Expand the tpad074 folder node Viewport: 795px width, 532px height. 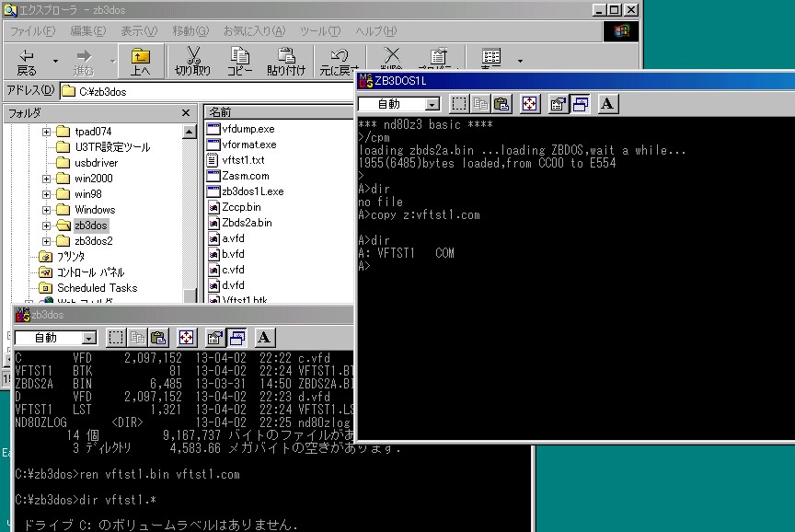pyautogui.click(x=46, y=132)
